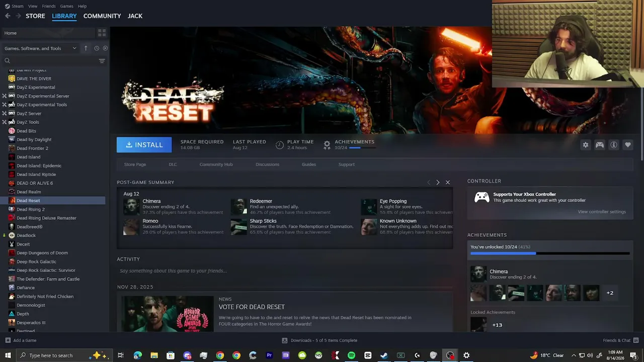The height and width of the screenshot is (362, 644).
Task: Click the Add a Game plus icon
Action: point(8,340)
